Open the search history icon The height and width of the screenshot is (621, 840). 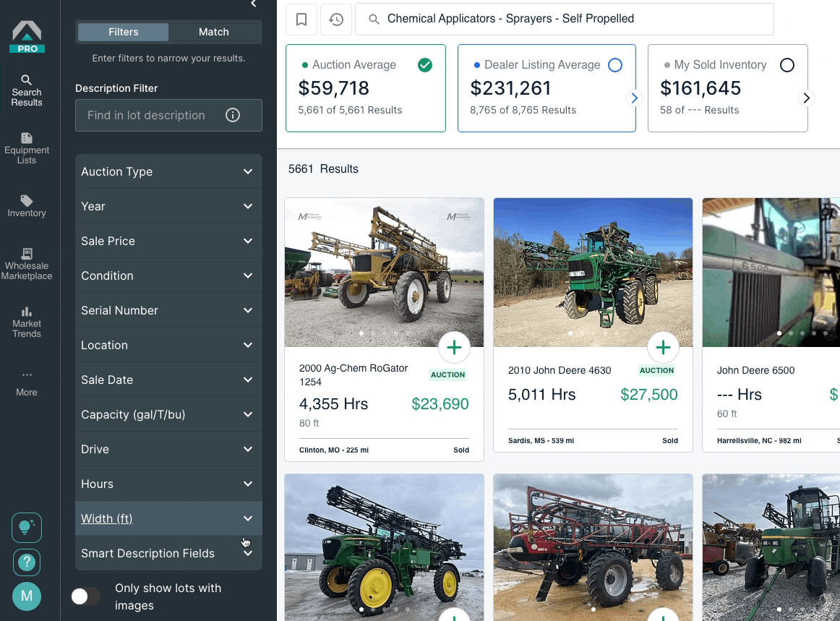pos(336,20)
